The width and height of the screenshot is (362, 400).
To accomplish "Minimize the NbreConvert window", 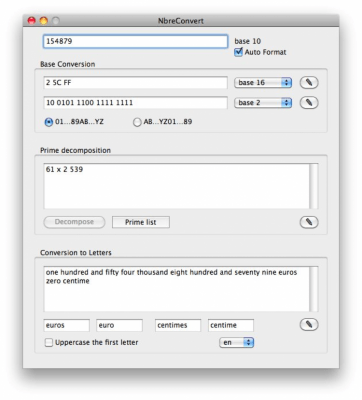I will (x=44, y=21).
